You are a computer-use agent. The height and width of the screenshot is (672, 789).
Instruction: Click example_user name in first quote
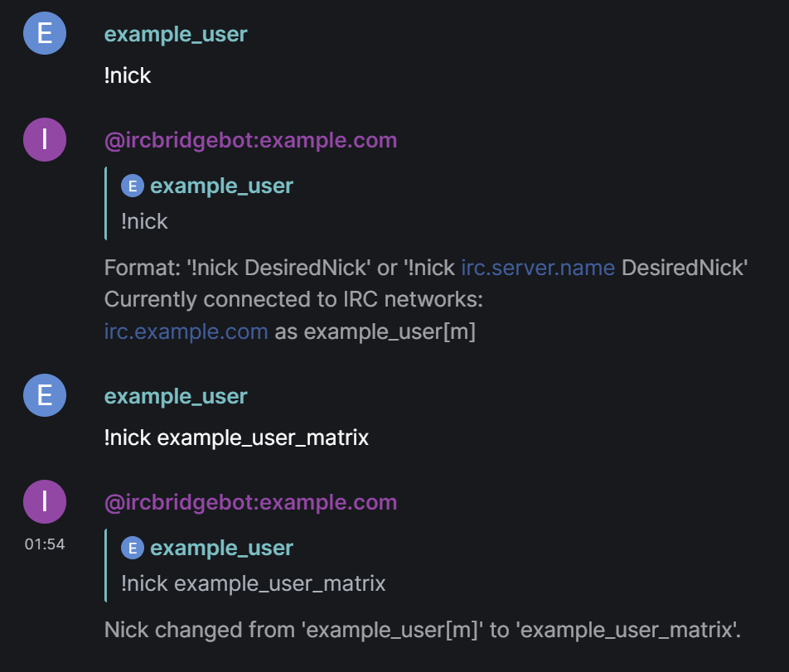(x=221, y=186)
